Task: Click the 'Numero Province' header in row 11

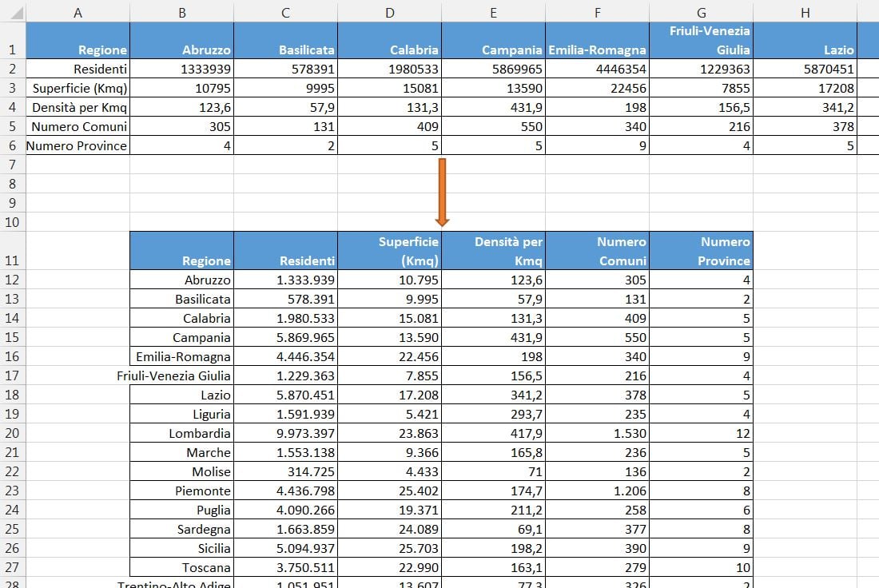Action: (702, 251)
